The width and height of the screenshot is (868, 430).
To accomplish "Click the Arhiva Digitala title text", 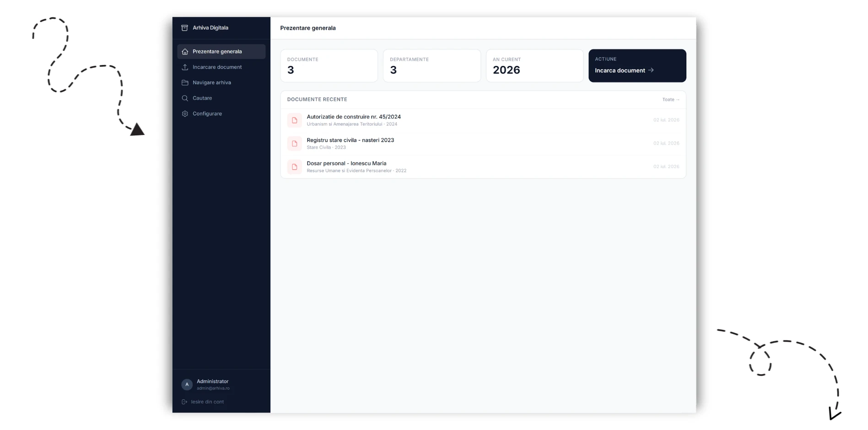I will pos(210,28).
